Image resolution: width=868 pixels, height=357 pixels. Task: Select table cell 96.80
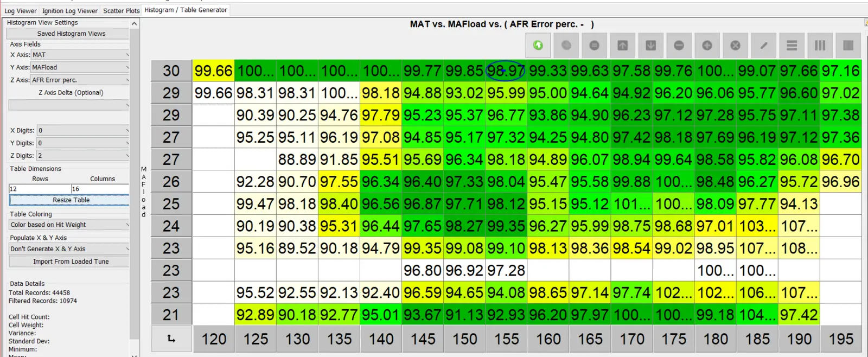click(423, 271)
